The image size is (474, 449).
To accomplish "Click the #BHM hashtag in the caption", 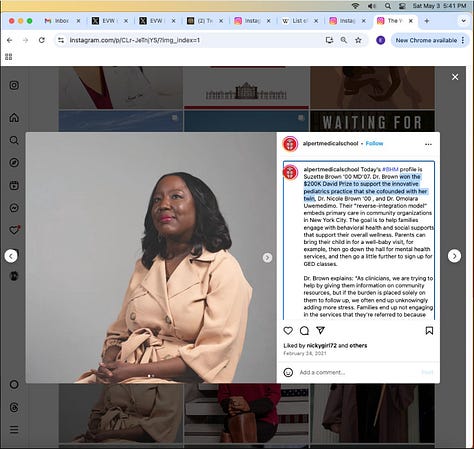I will [390, 169].
